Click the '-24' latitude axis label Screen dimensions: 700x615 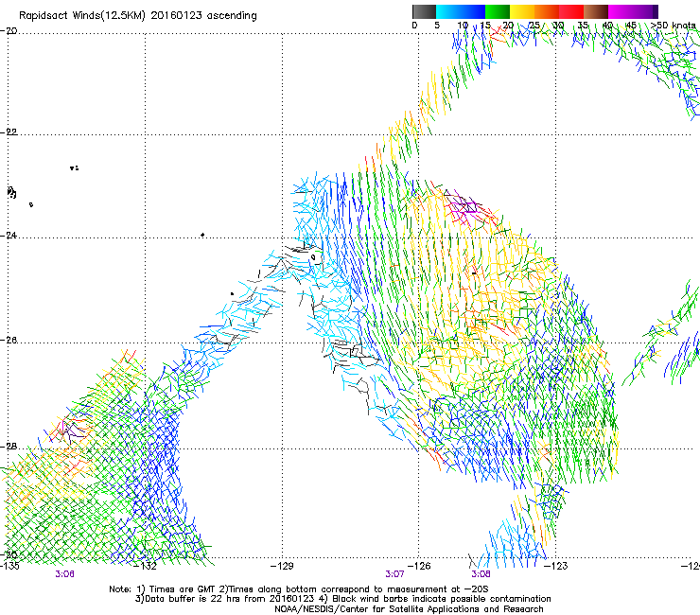tap(9, 236)
